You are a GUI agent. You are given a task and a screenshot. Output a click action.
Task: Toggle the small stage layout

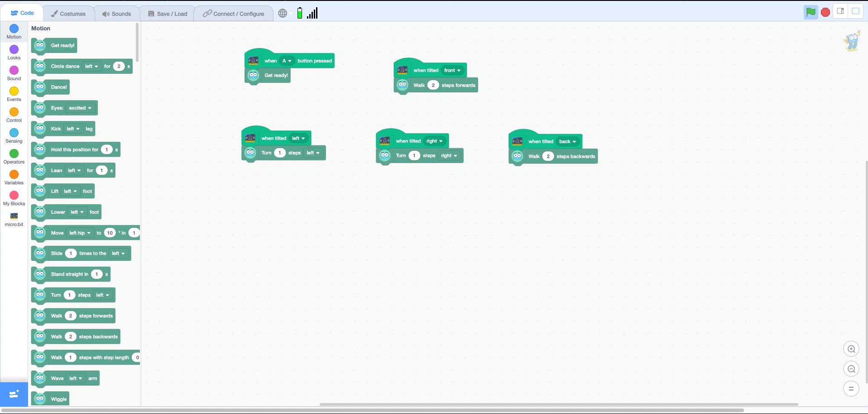840,11
